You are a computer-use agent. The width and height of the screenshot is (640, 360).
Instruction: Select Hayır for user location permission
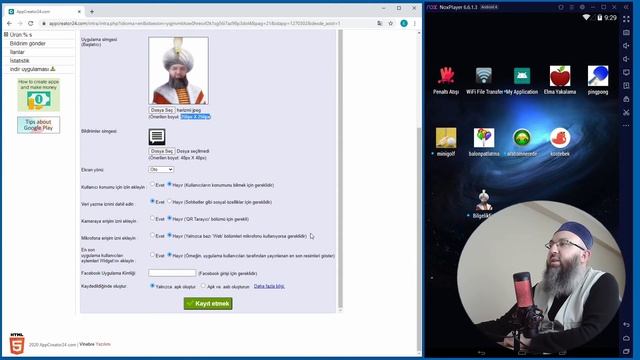tap(169, 184)
